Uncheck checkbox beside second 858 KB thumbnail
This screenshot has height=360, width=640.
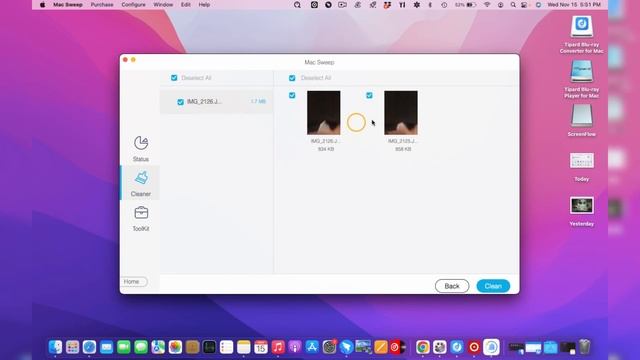[369, 95]
